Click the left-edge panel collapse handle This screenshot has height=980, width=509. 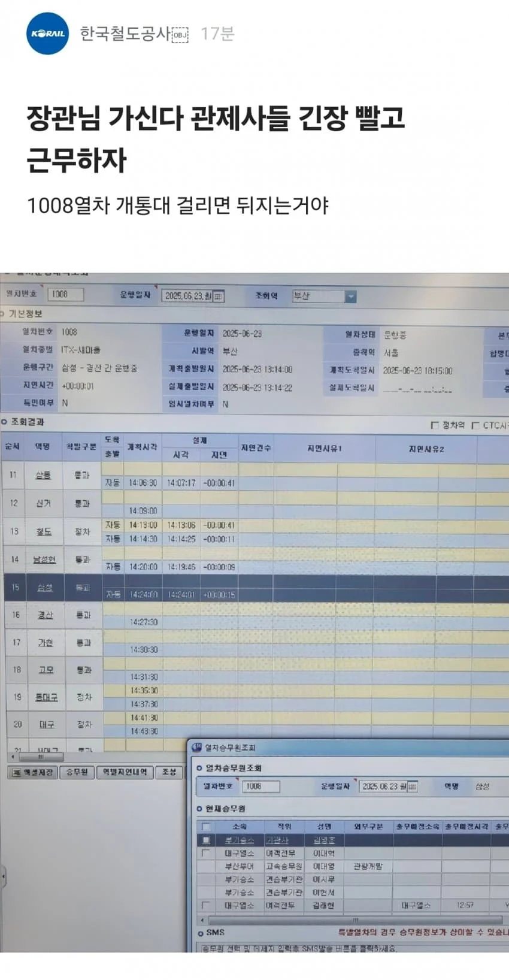click(3, 878)
